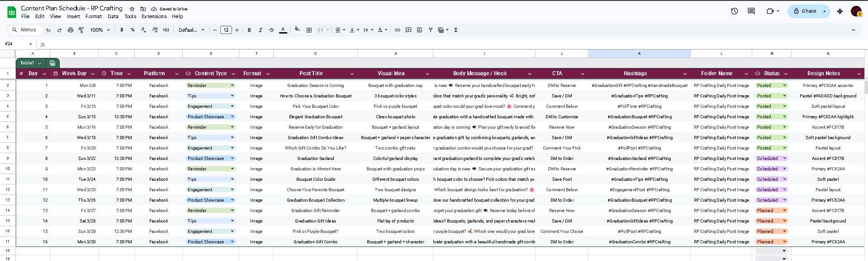Open the Data menu
This screenshot has width=868, height=261.
coord(113,16)
